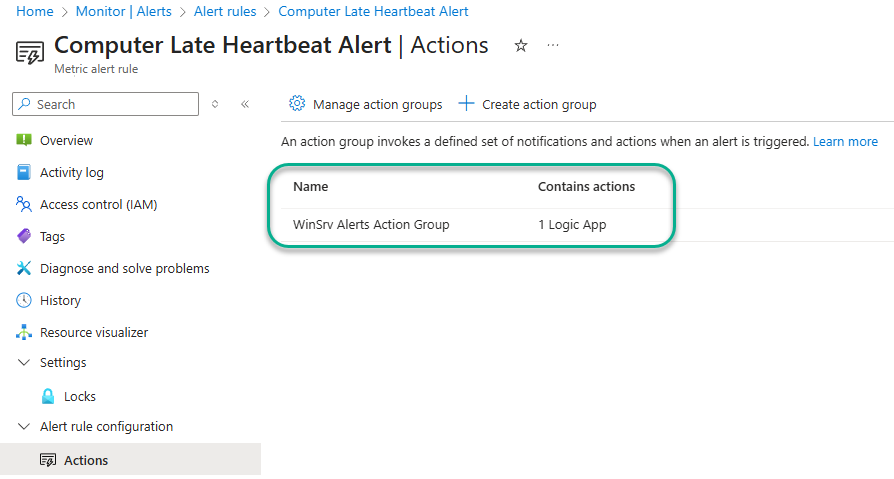Click the Home breadcrumb link
Screen dimensions: 894x479
coord(35,11)
